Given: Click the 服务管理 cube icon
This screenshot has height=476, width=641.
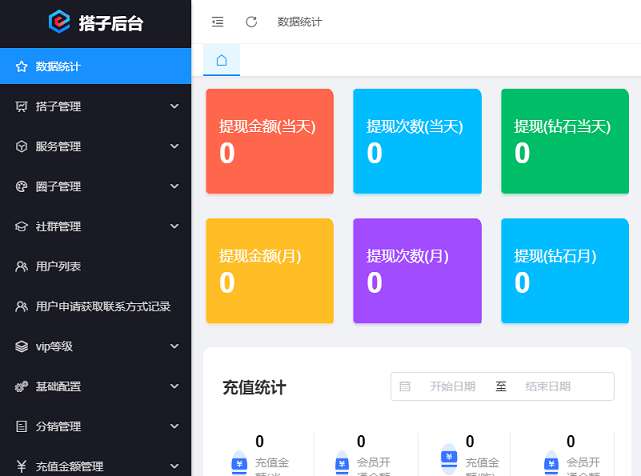Looking at the screenshot, I should 21,146.
